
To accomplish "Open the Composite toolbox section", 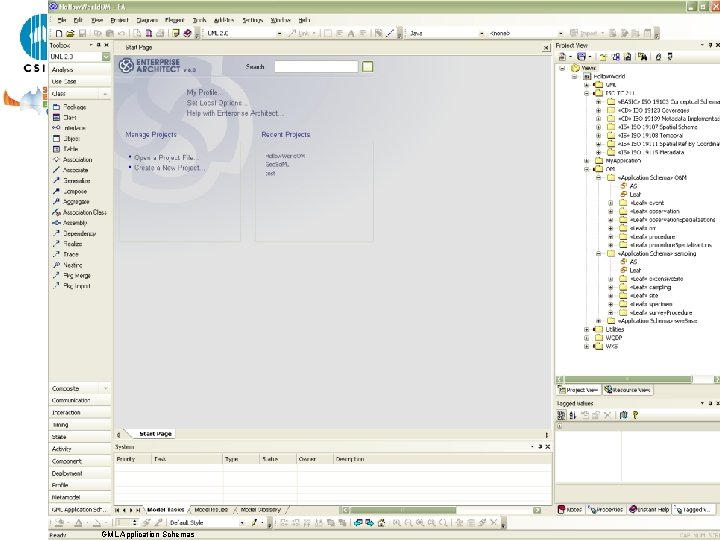I will click(80, 388).
